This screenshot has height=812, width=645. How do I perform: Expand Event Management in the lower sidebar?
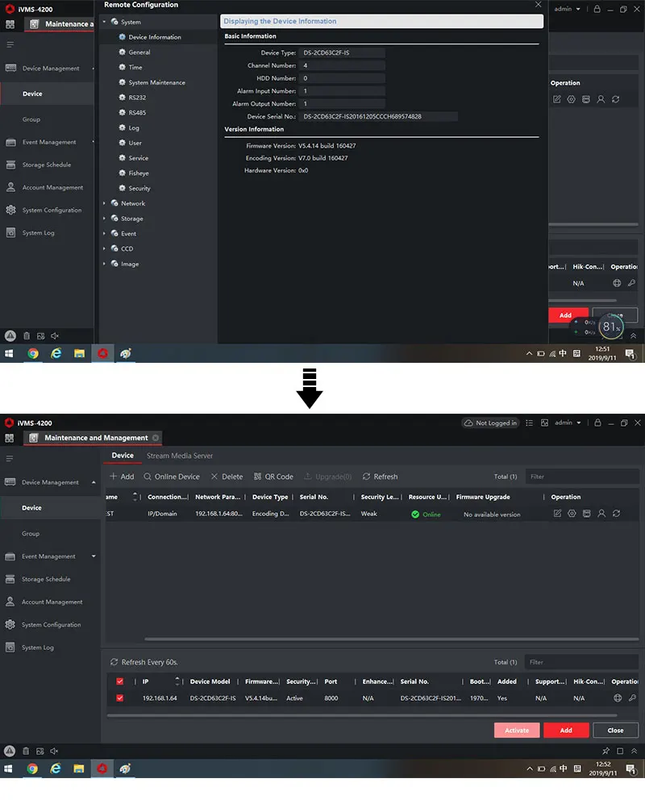click(94, 556)
